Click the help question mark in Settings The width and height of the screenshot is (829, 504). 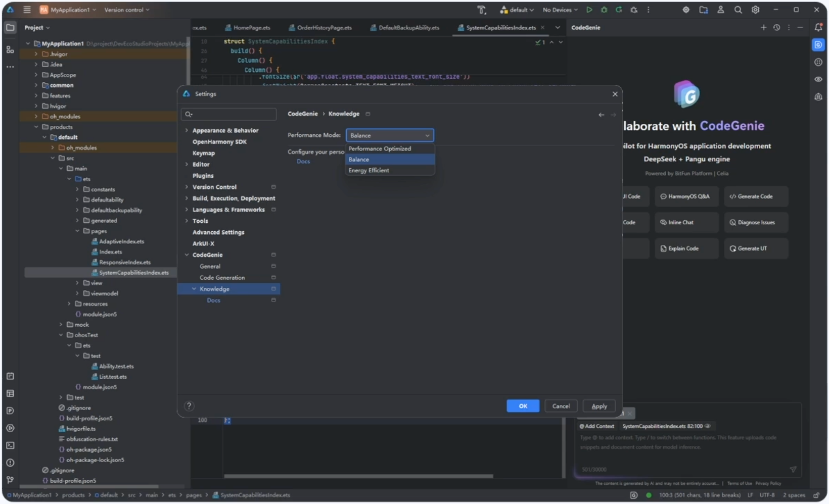(x=189, y=406)
